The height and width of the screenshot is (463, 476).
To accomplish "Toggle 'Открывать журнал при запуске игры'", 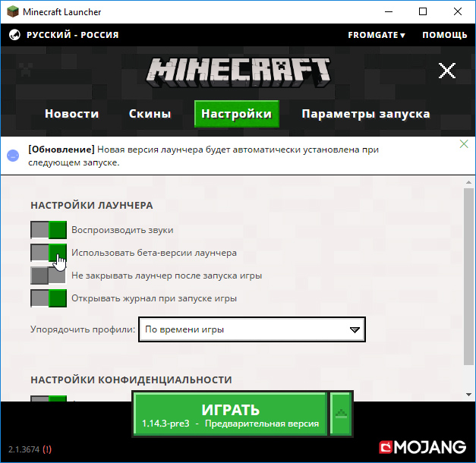I will pos(49,298).
